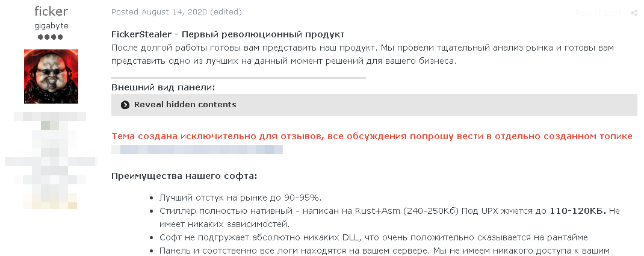Image resolution: width=644 pixels, height=256 pixels.
Task: Open the ficker username profile link
Action: [51, 11]
